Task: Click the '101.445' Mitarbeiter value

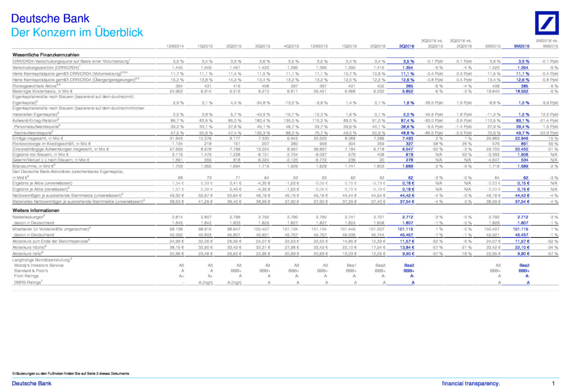Action: pos(348,229)
